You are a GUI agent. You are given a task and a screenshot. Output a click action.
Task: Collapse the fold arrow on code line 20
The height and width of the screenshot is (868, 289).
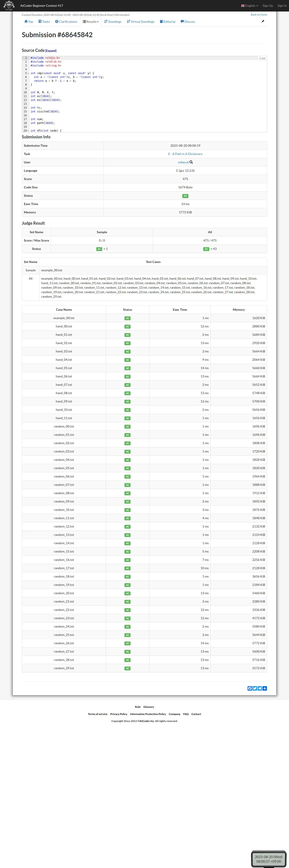tap(28, 131)
